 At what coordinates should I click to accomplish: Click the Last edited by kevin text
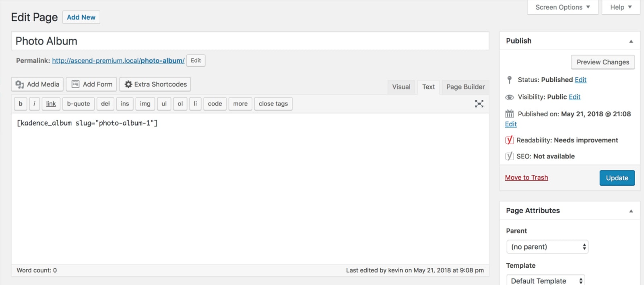pos(415,271)
